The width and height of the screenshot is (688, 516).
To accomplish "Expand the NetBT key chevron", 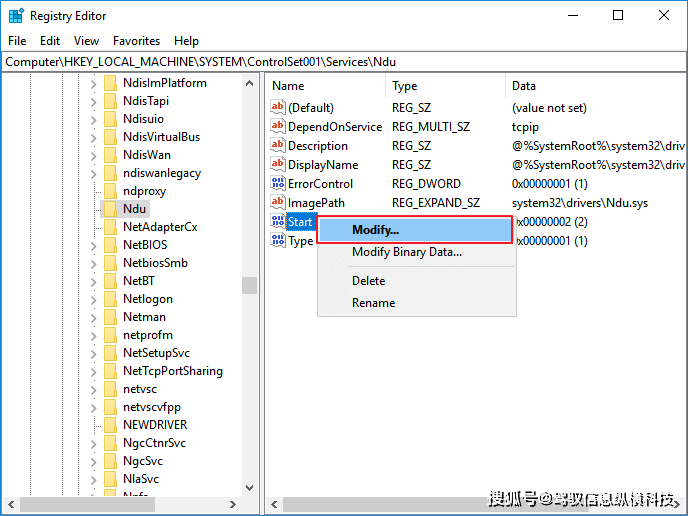I will 93,281.
